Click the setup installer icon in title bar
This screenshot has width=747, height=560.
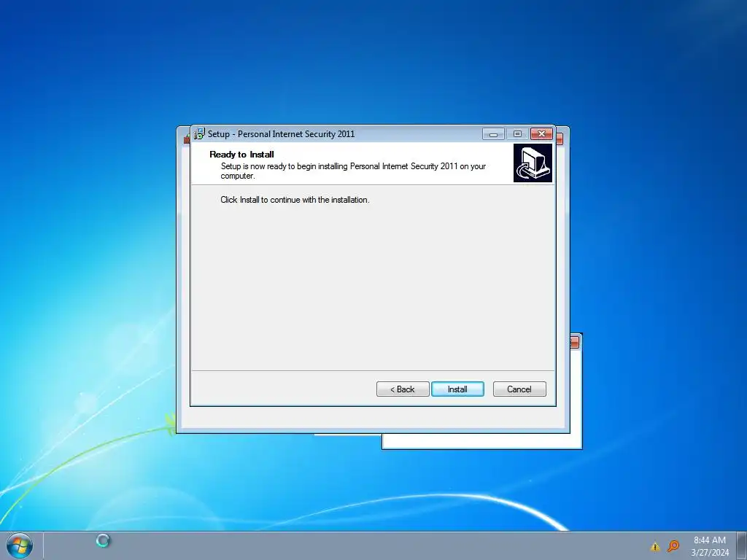[199, 134]
